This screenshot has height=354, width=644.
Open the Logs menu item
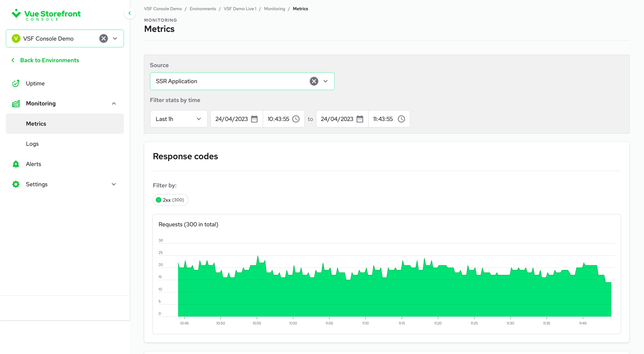coord(32,144)
